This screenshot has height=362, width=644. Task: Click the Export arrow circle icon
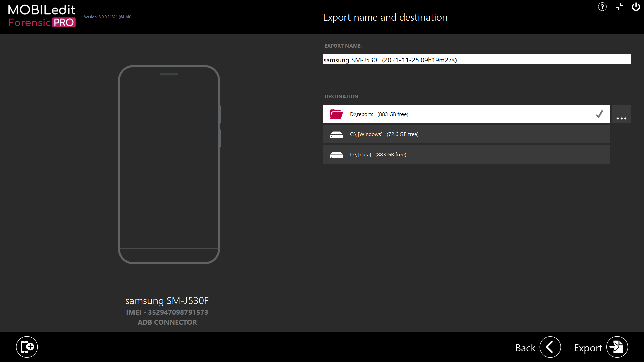coord(617,347)
